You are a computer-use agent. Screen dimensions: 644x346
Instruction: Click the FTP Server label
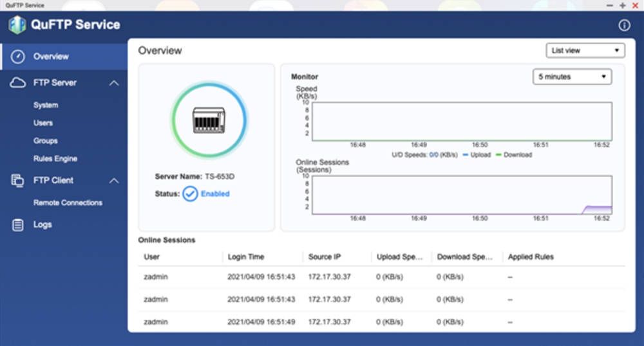[x=55, y=83]
